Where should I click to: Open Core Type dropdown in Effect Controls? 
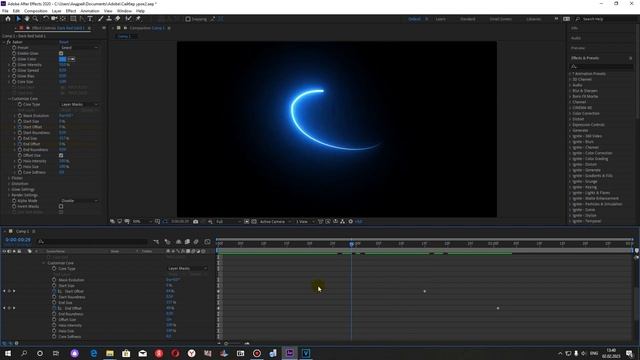click(79, 104)
